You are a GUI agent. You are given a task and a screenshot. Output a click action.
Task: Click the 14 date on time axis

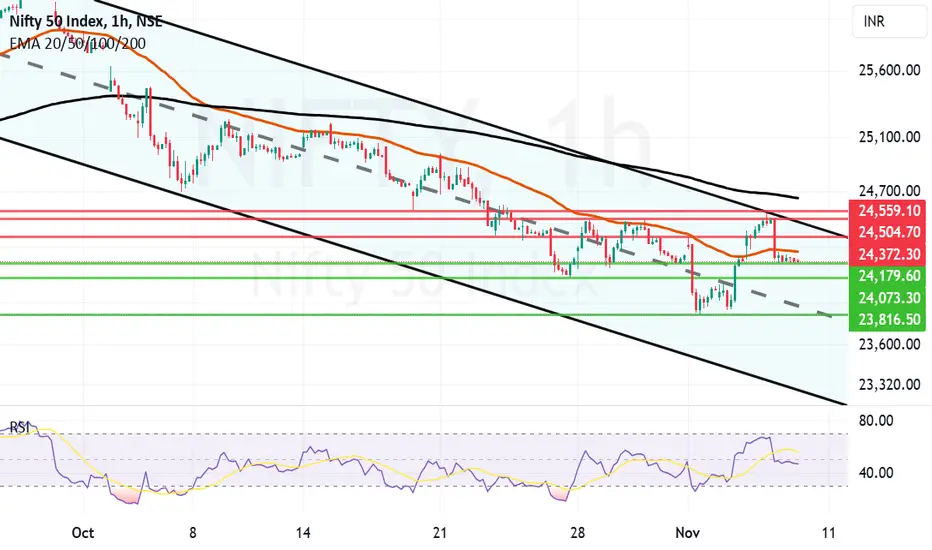click(x=303, y=533)
